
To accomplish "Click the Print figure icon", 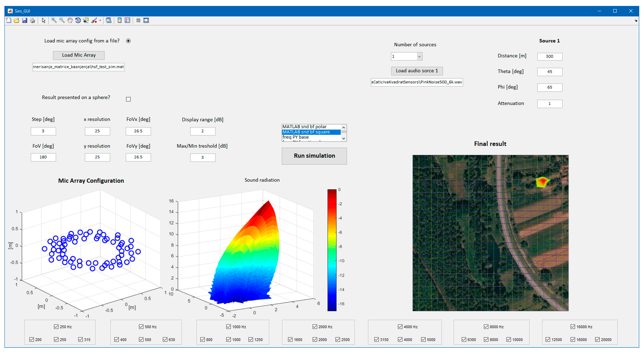I will tap(33, 20).
